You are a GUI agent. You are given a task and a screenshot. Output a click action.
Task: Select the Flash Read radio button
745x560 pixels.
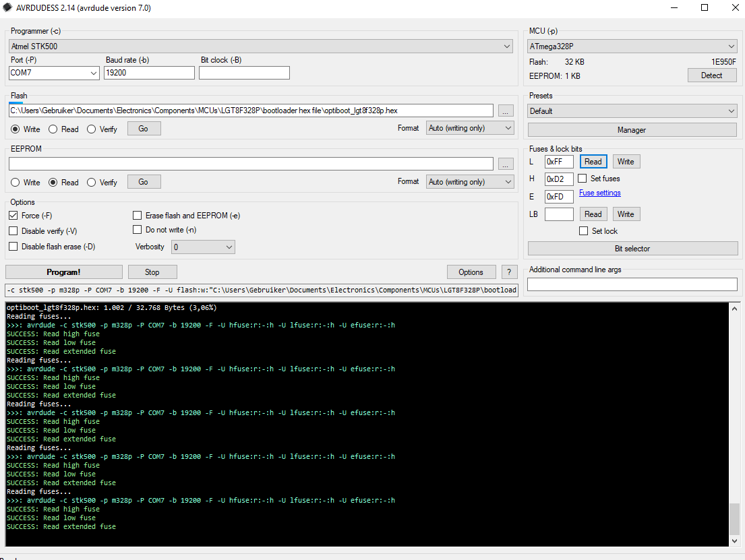[53, 129]
